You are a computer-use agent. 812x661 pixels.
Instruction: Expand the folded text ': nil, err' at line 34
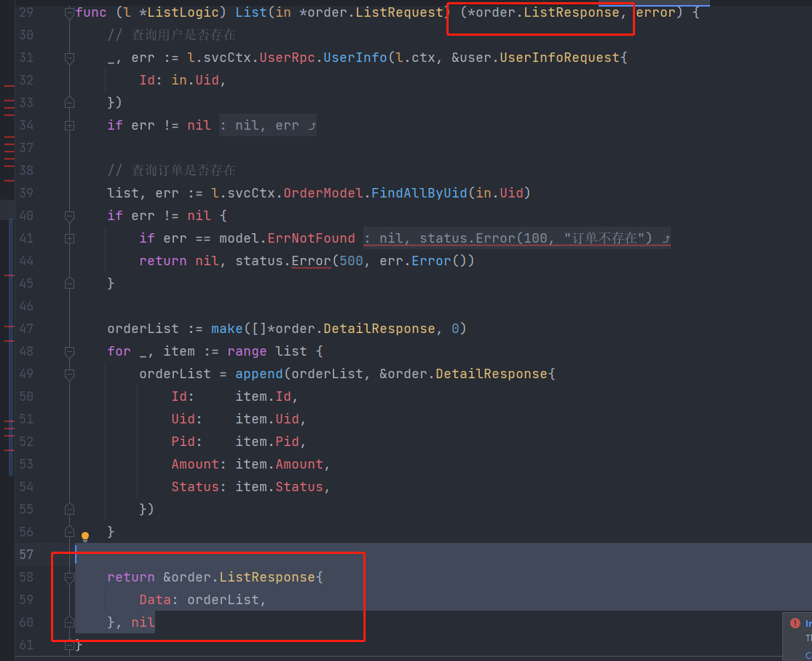(x=268, y=125)
